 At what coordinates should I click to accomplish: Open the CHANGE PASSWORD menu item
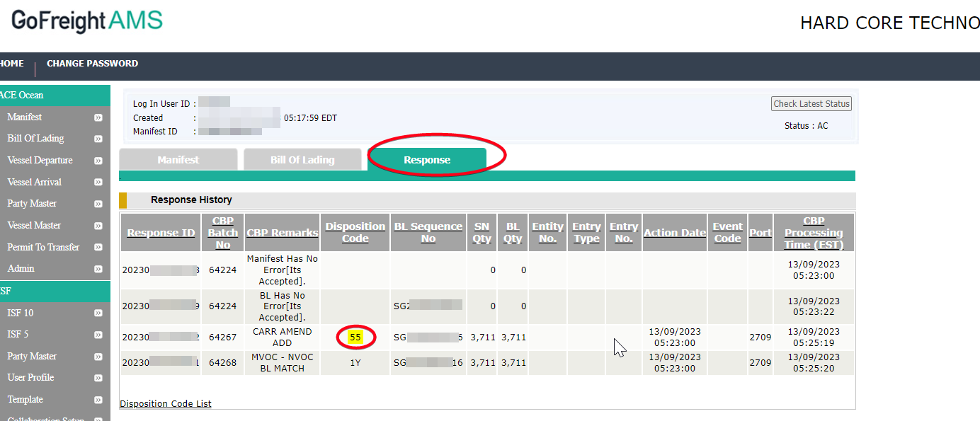[92, 63]
